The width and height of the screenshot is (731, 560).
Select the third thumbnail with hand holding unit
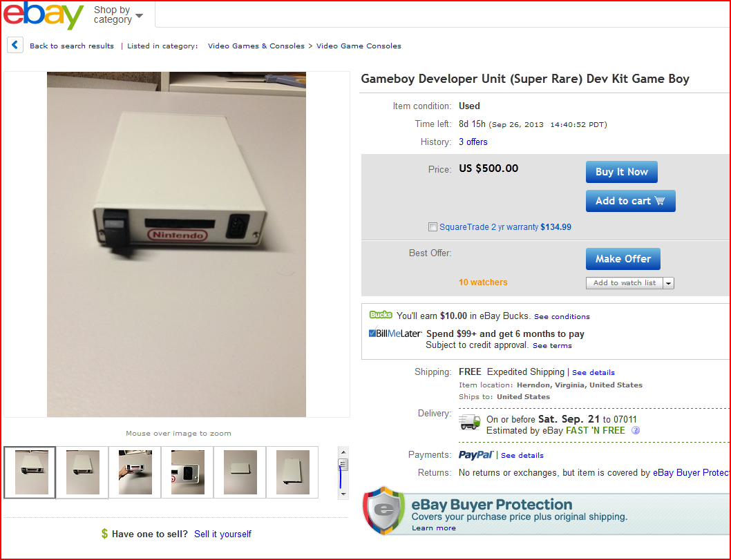pos(135,472)
